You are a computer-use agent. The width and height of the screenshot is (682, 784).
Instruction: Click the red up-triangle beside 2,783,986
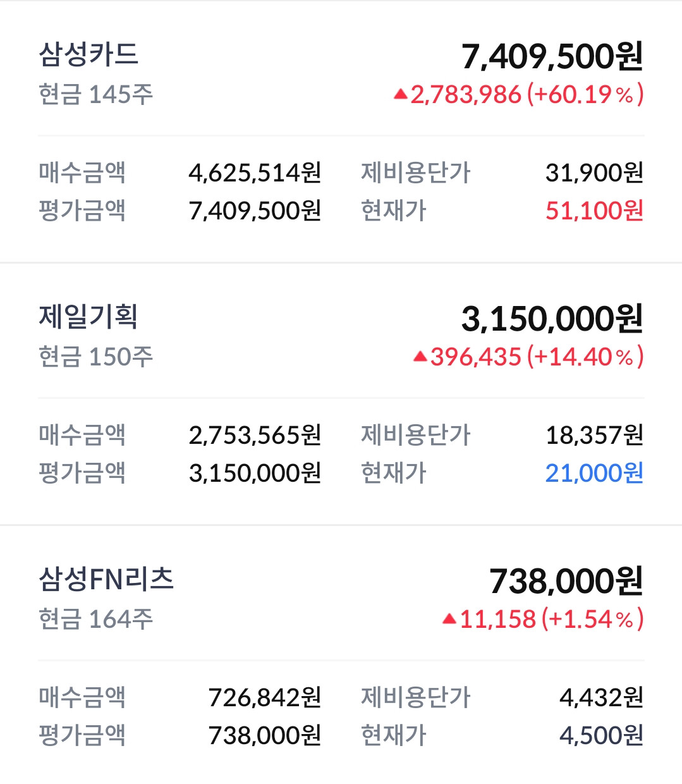400,95
